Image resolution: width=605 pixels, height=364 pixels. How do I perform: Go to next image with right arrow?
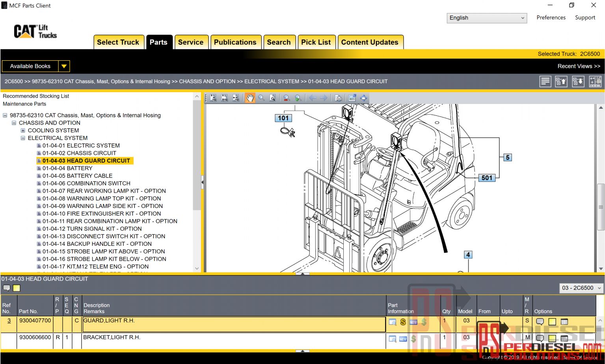point(324,98)
